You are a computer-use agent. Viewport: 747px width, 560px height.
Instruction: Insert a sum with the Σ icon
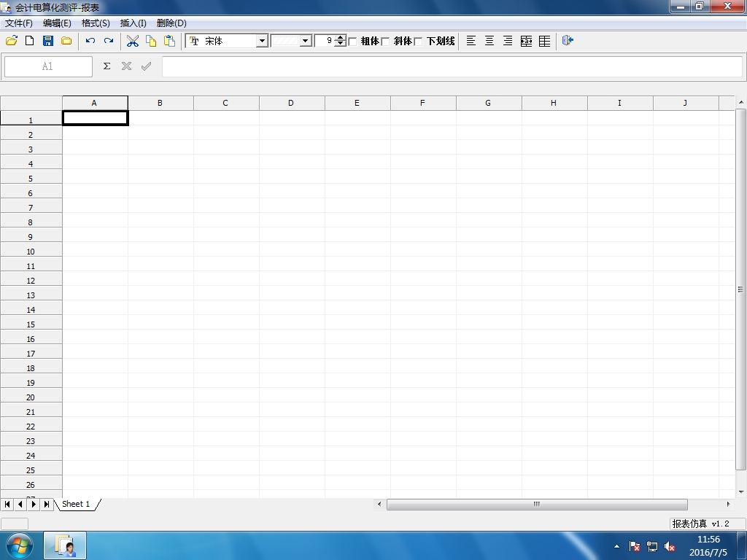(107, 66)
